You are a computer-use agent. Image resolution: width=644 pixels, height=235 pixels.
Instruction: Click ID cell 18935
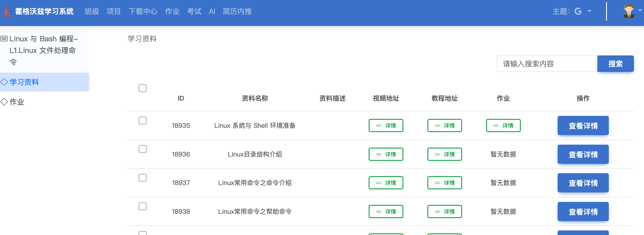pos(181,125)
